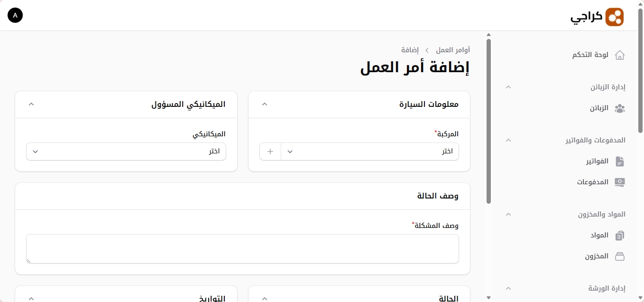This screenshot has width=644, height=302.
Task: Click the box icon beside المخزون
Action: point(619,256)
